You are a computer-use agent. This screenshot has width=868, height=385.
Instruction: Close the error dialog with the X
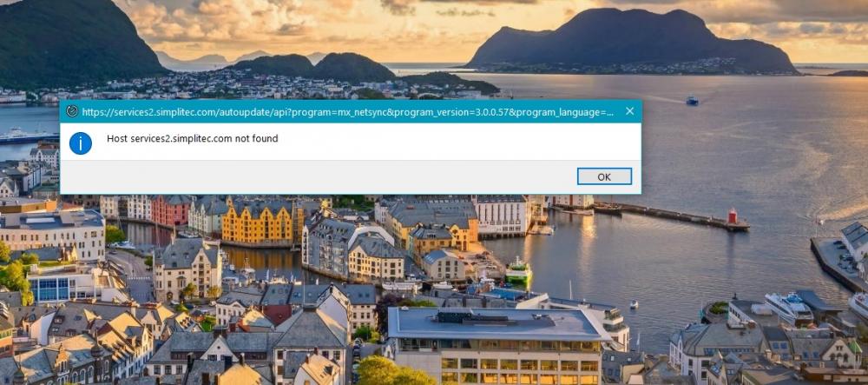tap(629, 111)
